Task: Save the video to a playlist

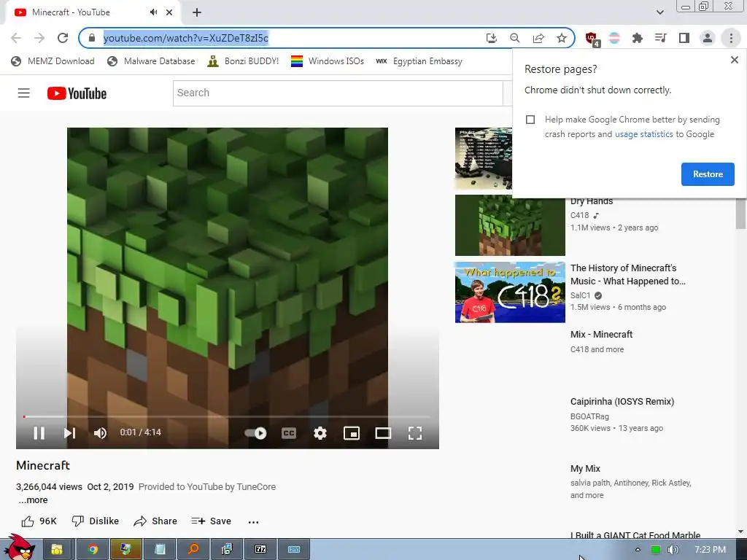Action: point(211,521)
